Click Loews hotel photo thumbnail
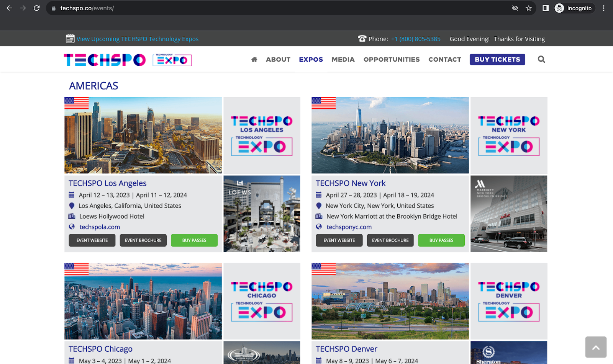This screenshot has width=613, height=364. (x=262, y=214)
